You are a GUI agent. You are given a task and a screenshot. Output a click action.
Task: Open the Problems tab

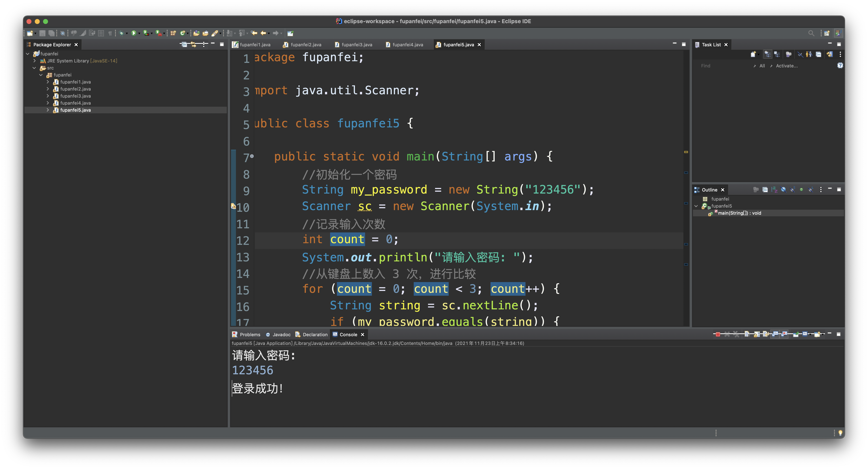pos(246,334)
